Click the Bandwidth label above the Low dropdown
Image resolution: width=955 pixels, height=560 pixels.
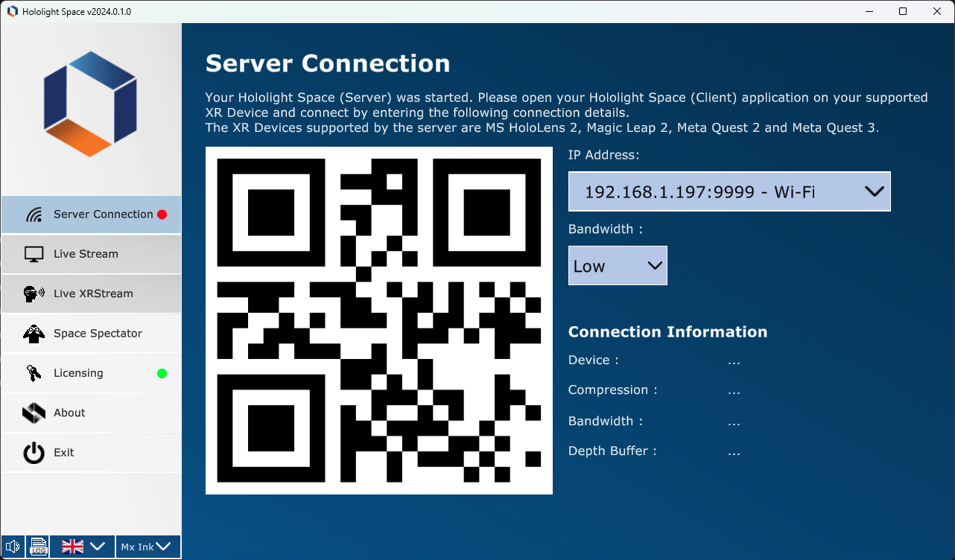605,229
